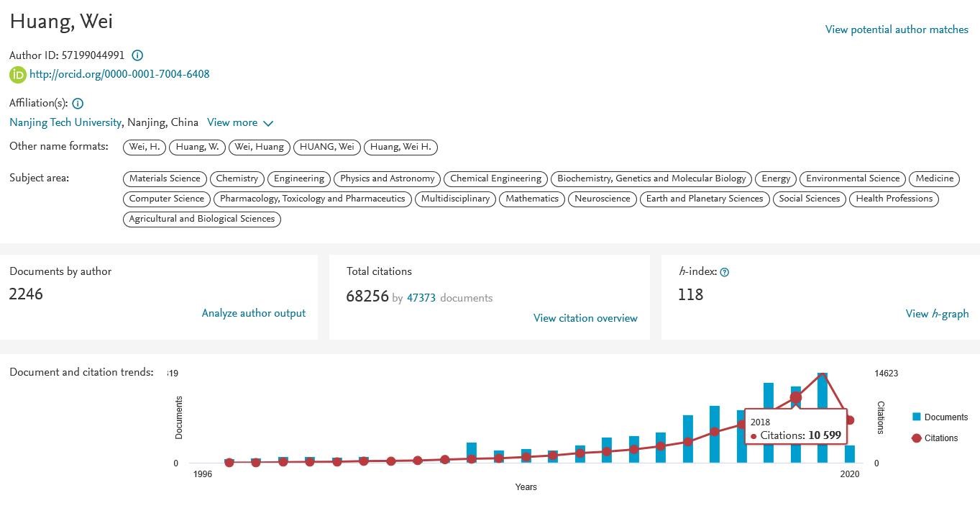The width and height of the screenshot is (980, 516).
Task: Click the Author ID info icon
Action: click(x=137, y=55)
